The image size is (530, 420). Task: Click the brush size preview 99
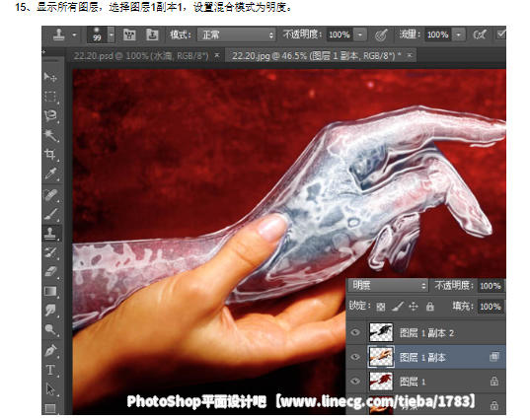(97, 35)
